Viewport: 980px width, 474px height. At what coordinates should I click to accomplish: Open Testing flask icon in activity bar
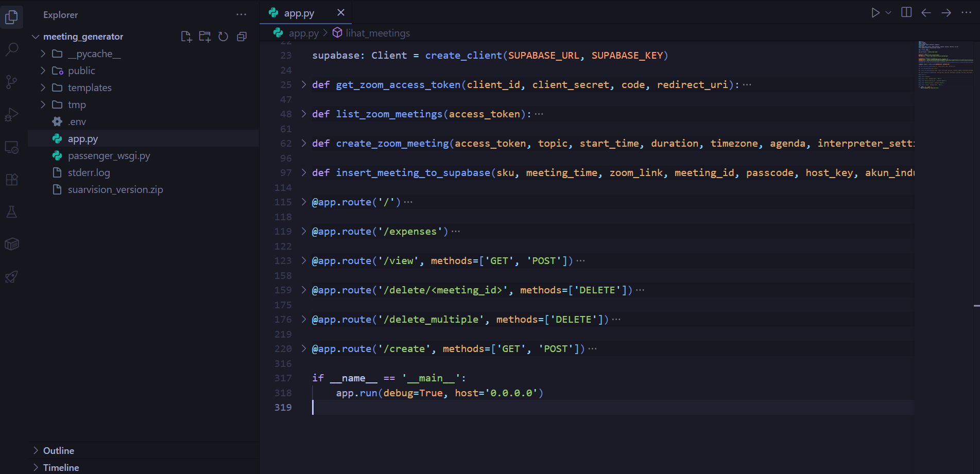coord(11,212)
